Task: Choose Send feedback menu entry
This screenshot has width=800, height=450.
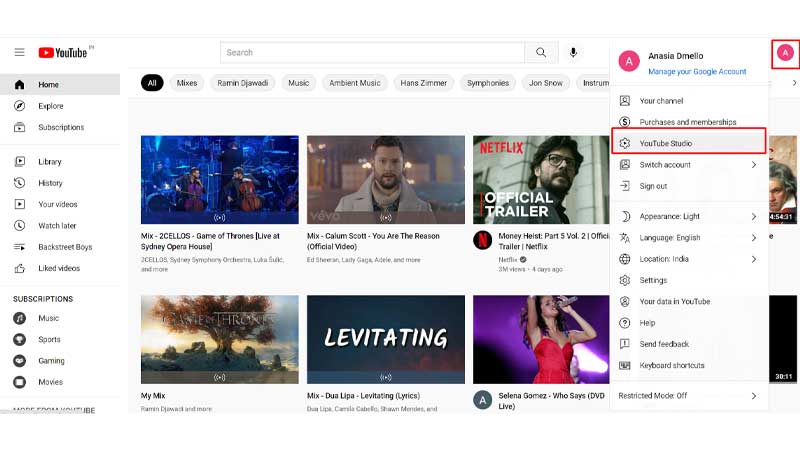Action: pos(689,344)
